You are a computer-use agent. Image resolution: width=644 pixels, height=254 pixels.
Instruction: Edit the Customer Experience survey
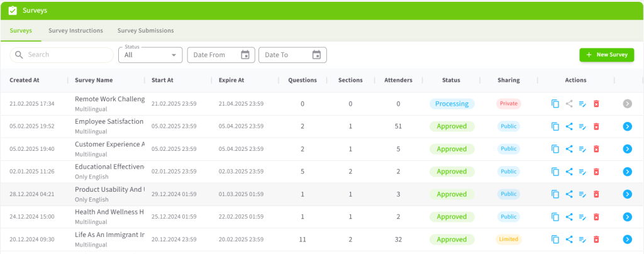coord(582,149)
